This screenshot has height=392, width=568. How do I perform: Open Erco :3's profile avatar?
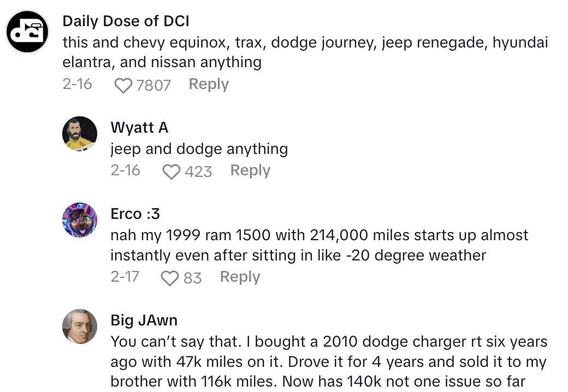pyautogui.click(x=80, y=220)
